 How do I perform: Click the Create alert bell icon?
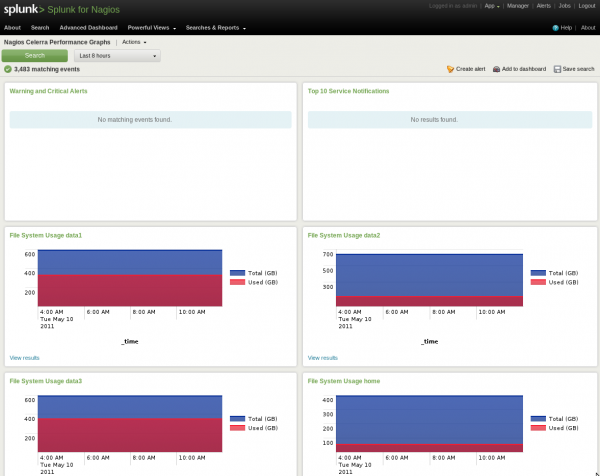pyautogui.click(x=450, y=69)
